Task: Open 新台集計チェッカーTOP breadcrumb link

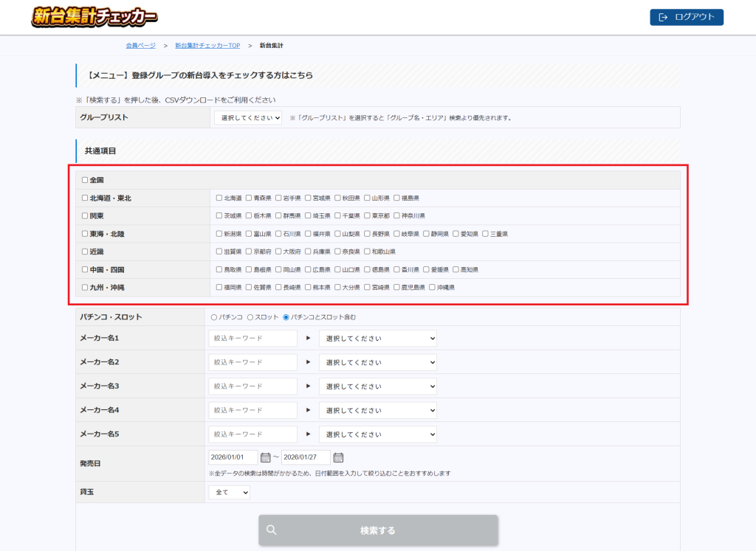Action: coord(207,46)
